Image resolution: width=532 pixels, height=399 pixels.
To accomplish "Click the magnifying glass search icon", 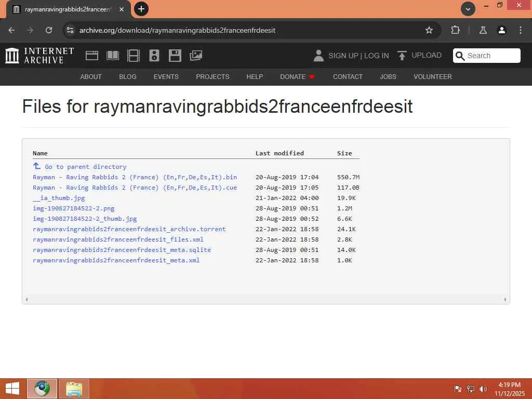I will pos(460,56).
